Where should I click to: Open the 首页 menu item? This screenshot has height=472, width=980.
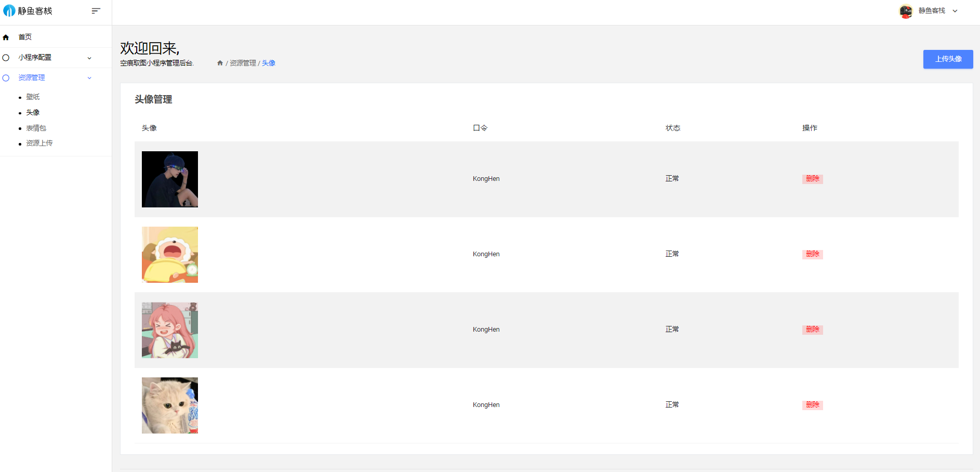[x=25, y=37]
